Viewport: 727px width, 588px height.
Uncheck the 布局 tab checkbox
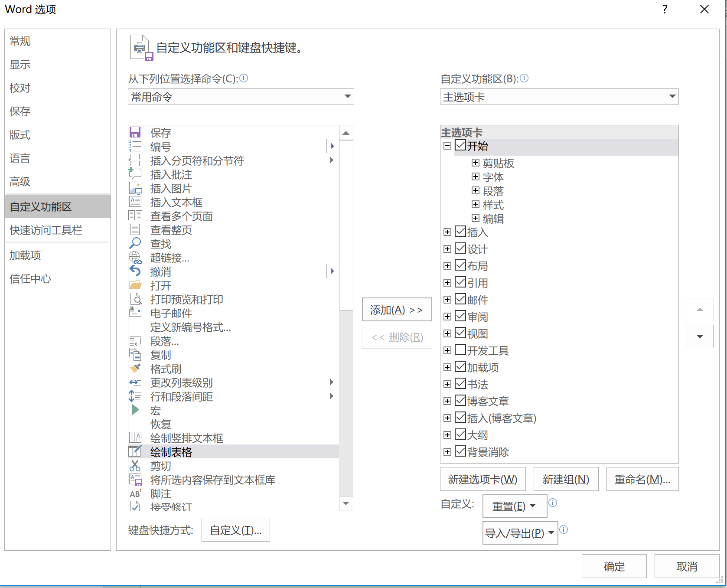tap(460, 265)
